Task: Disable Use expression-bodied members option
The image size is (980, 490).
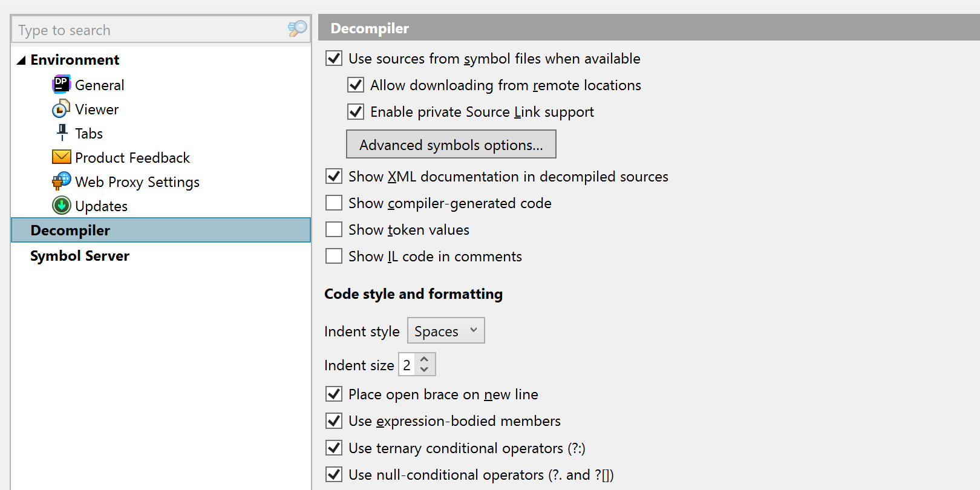Action: tap(334, 420)
